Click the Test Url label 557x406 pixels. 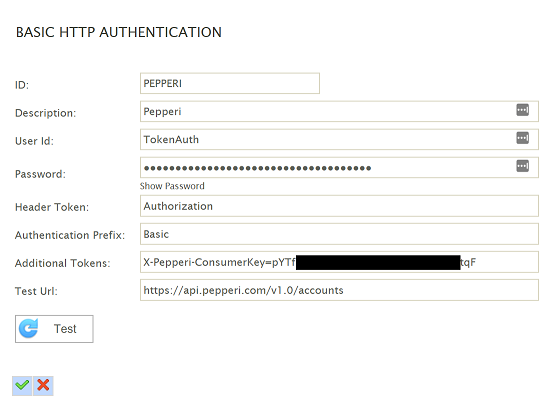coord(36,291)
